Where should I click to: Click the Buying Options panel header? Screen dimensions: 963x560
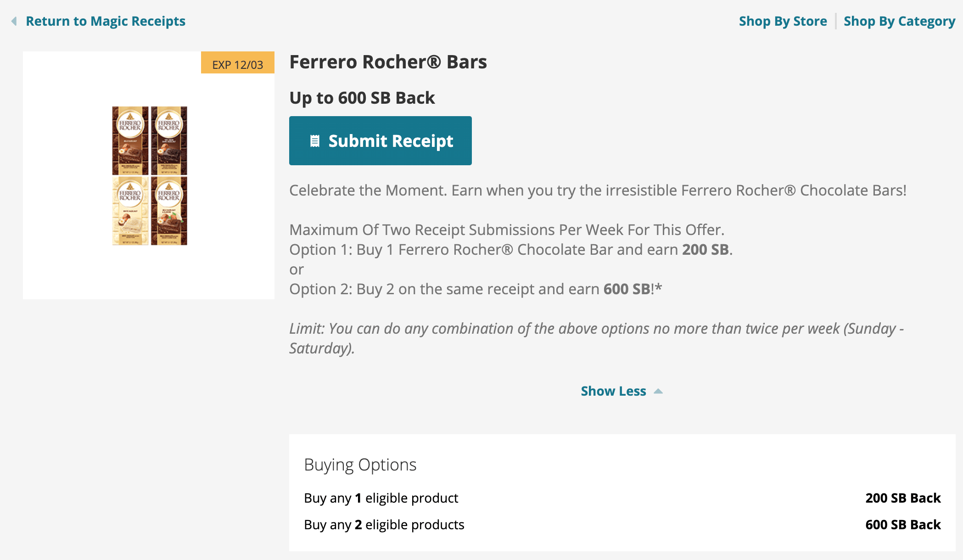click(x=360, y=464)
